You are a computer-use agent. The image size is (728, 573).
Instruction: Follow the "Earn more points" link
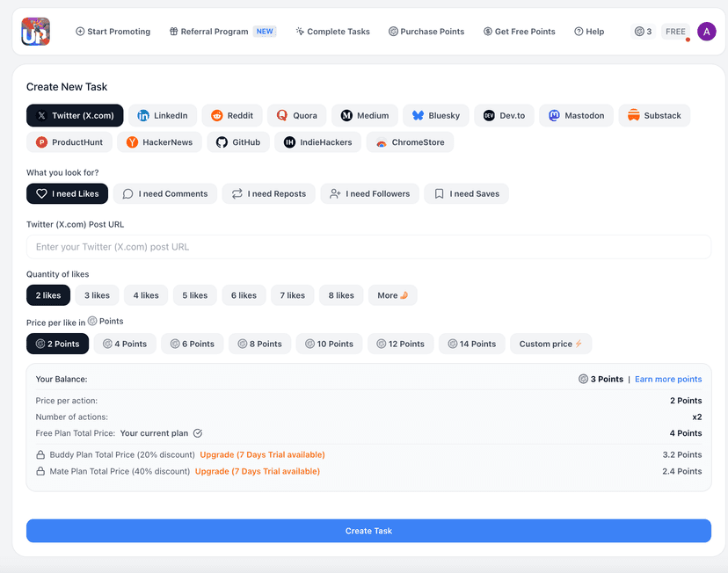coord(668,379)
